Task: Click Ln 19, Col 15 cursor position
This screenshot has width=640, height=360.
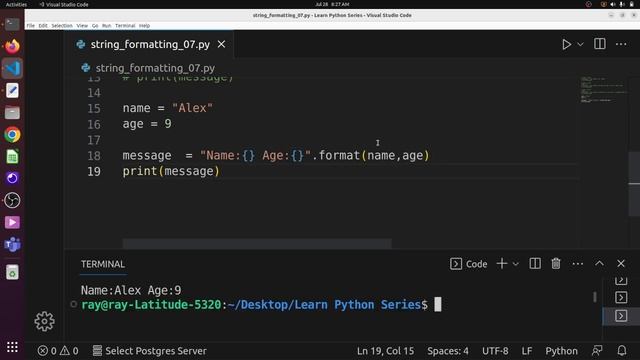Action: pos(385,351)
